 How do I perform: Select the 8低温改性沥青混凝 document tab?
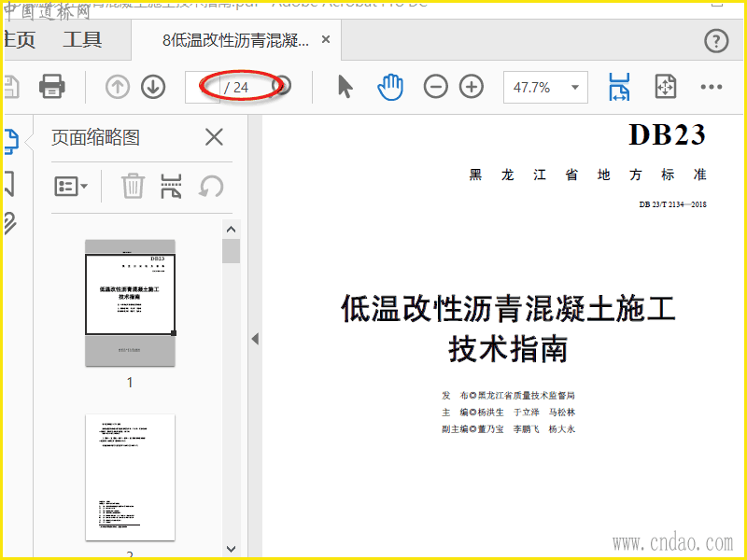pos(235,40)
